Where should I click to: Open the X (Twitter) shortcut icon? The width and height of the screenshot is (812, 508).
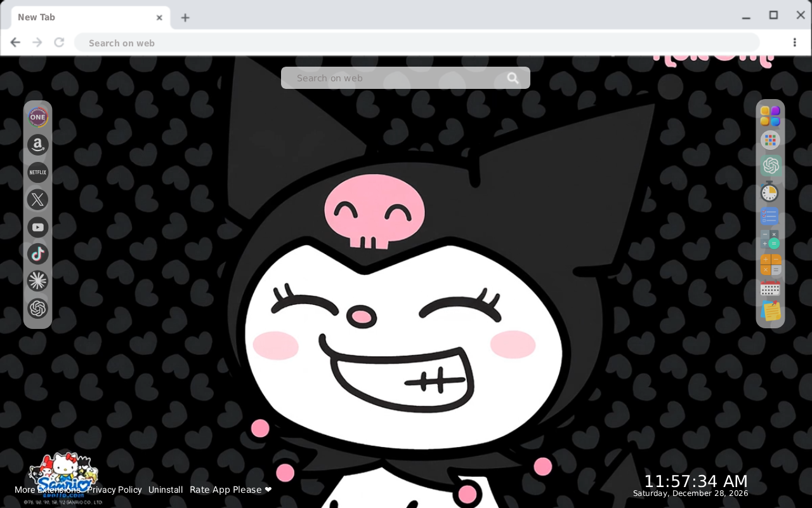click(38, 199)
